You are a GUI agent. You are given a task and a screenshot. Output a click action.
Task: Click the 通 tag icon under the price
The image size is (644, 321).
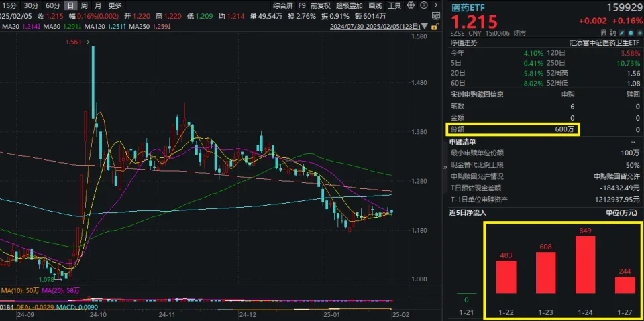pyautogui.click(x=604, y=32)
